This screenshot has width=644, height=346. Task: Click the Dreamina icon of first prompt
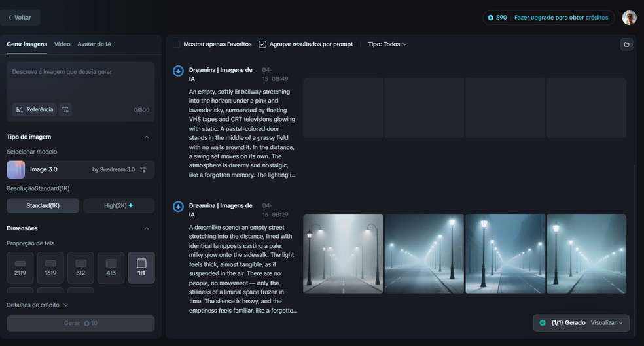178,71
